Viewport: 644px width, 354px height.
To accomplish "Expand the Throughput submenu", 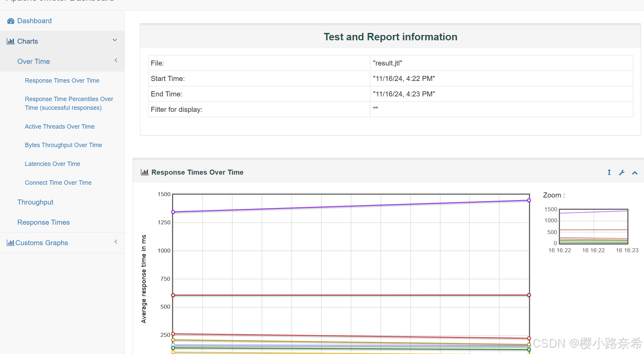I will pos(35,202).
